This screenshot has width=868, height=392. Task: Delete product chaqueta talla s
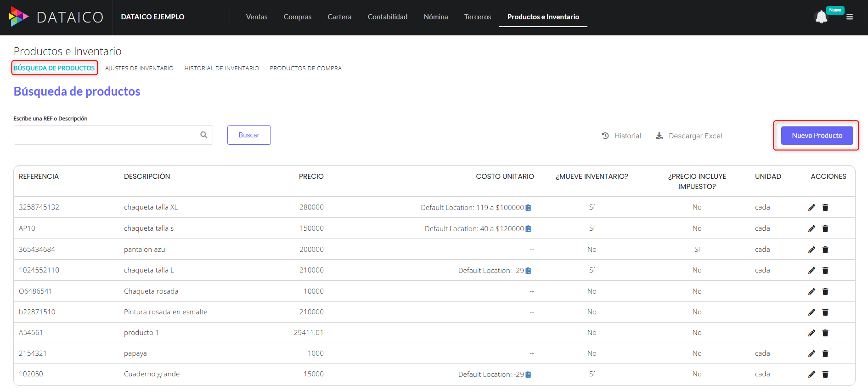825,228
